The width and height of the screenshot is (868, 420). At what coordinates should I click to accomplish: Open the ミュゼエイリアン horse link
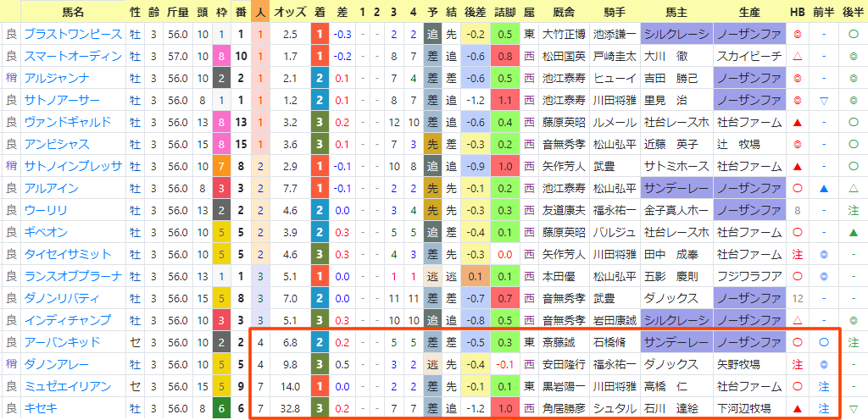point(68,386)
